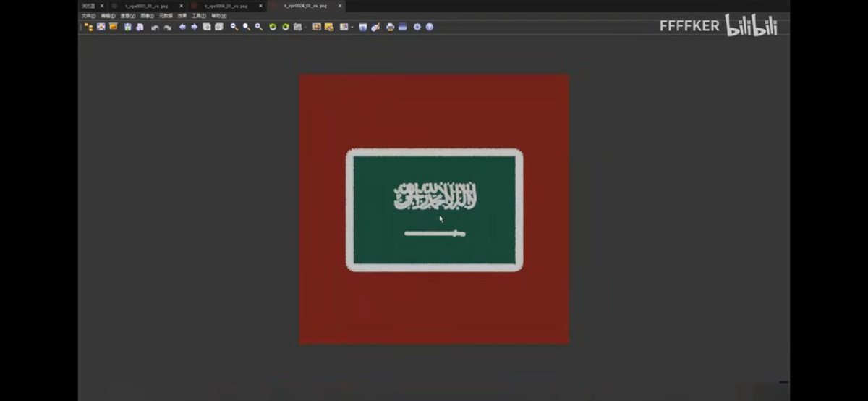
Task: Click the third magnifier zoom icon
Action: click(x=258, y=27)
